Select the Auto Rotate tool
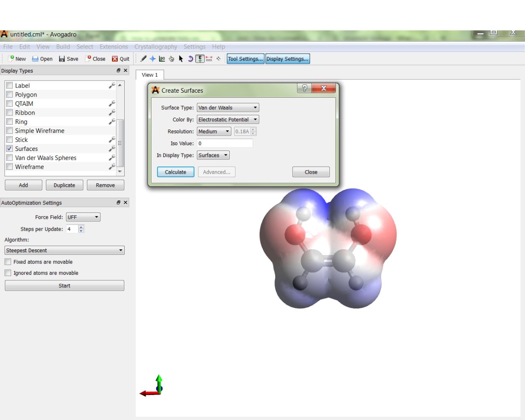This screenshot has width=525, height=420. pos(190,59)
